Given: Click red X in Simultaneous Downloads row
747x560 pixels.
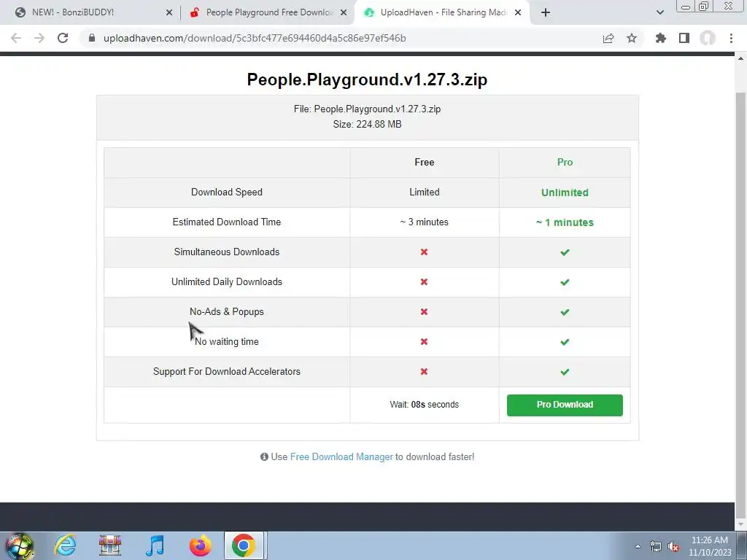Looking at the screenshot, I should coord(424,252).
